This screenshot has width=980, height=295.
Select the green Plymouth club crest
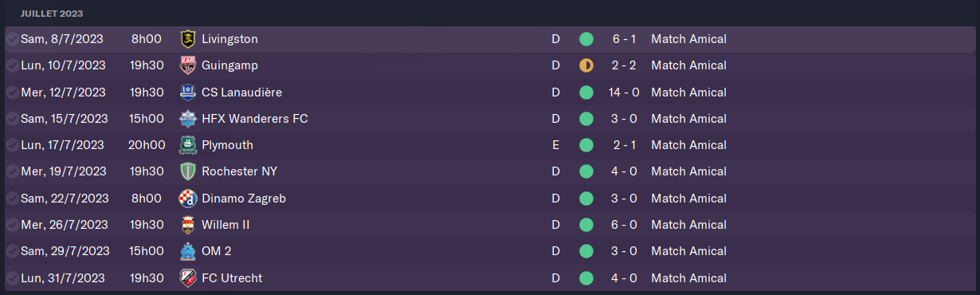188,145
